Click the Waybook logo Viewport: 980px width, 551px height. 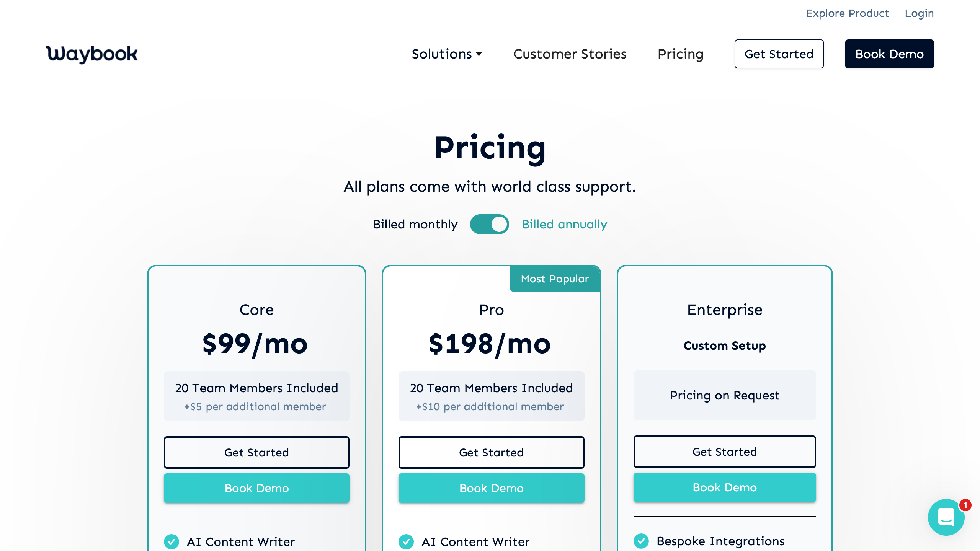click(x=91, y=54)
